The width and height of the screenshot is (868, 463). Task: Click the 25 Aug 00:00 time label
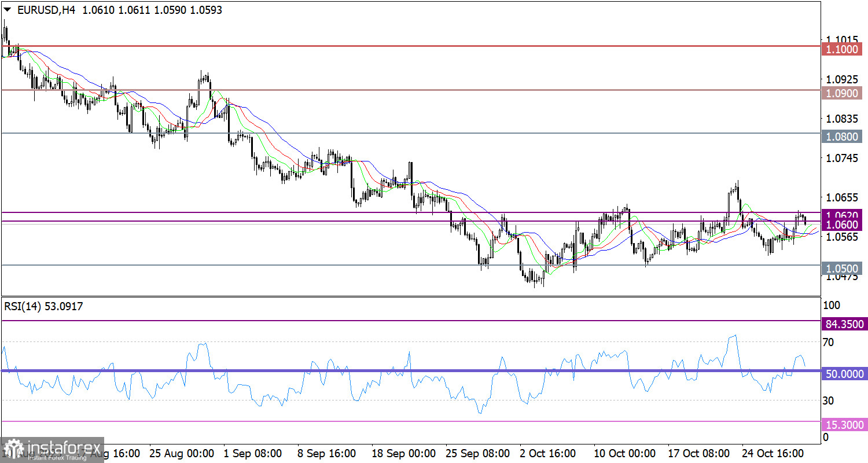click(181, 453)
